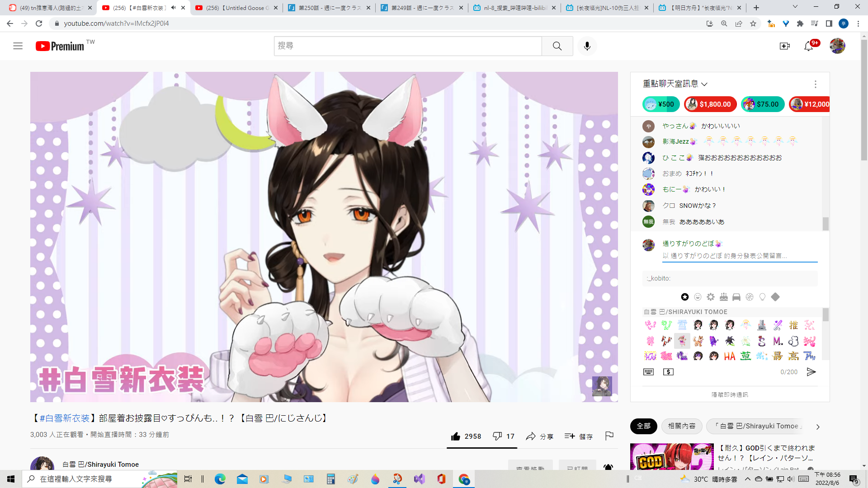Expand the chat mode dropdown
Image resolution: width=868 pixels, height=488 pixels.
[x=675, y=84]
